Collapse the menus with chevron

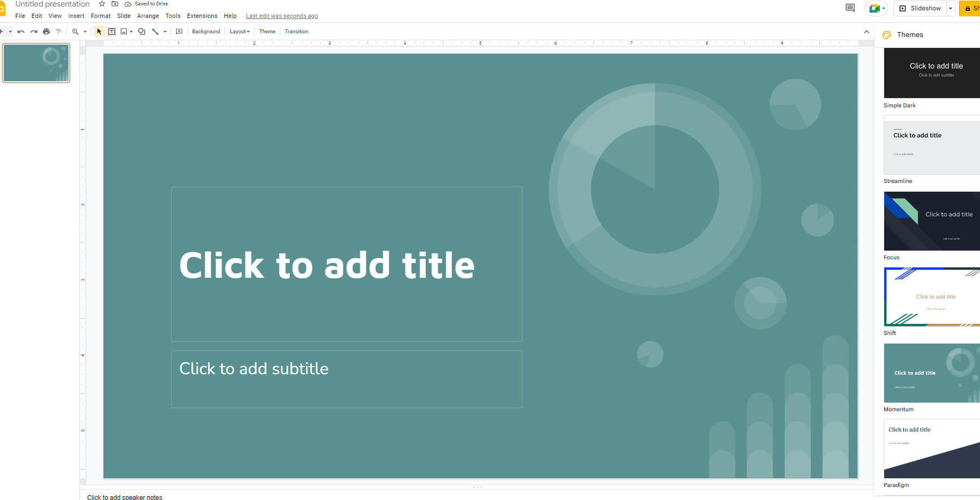[867, 32]
